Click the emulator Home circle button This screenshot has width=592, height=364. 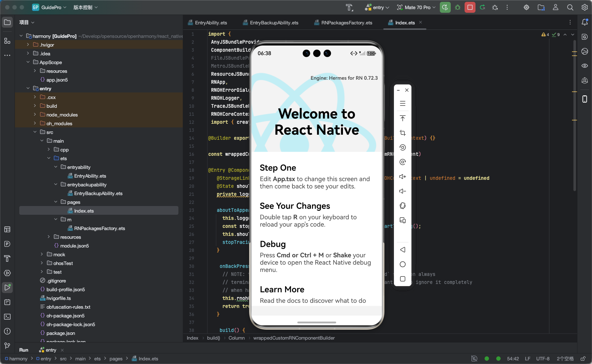tap(403, 264)
